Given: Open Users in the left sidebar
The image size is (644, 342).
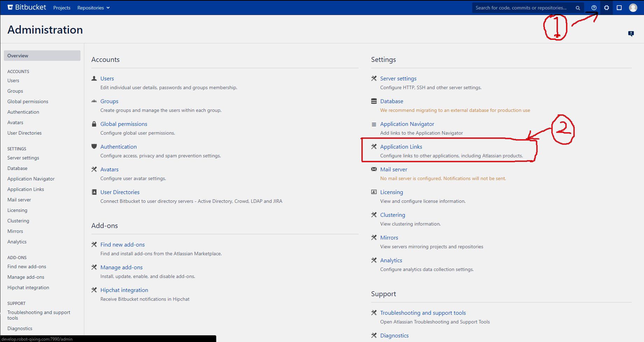Looking at the screenshot, I should click(x=13, y=80).
